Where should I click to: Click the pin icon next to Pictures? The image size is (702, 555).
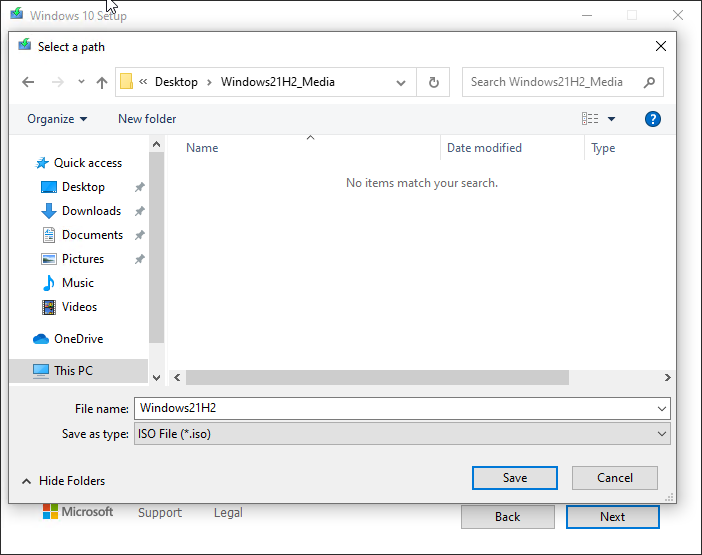coord(140,259)
